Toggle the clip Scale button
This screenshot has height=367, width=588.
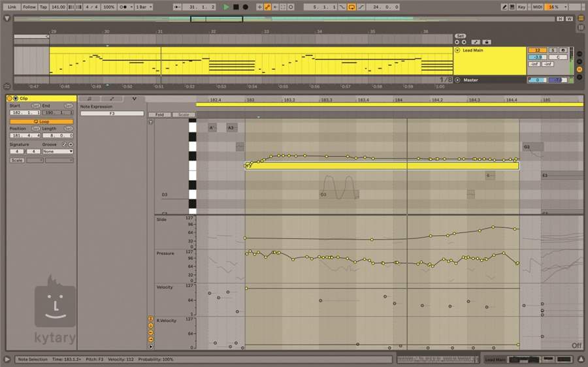(17, 161)
